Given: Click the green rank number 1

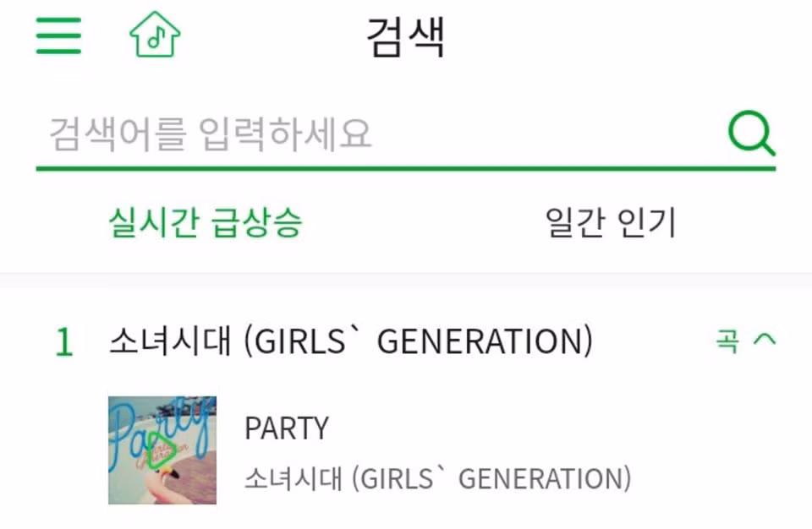Looking at the screenshot, I should coord(64,342).
